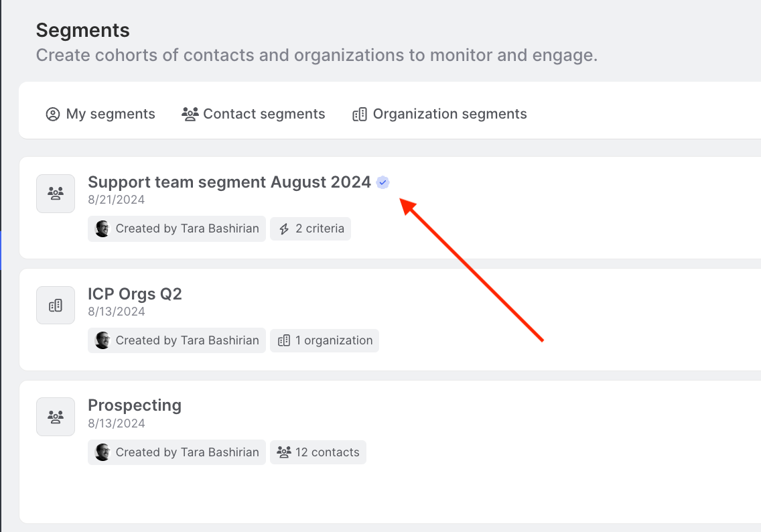Switch to My segments tab
761x532 pixels.
pos(100,114)
